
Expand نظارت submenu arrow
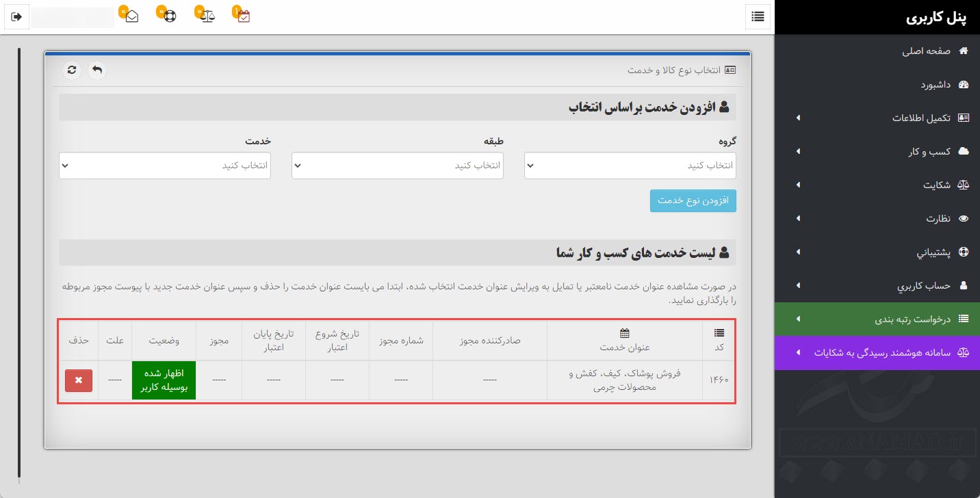(798, 219)
